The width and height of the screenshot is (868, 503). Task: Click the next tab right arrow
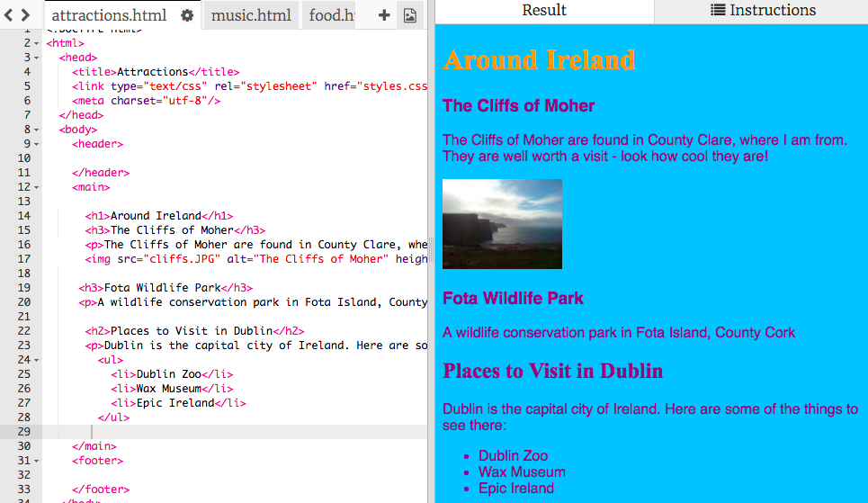[x=25, y=15]
